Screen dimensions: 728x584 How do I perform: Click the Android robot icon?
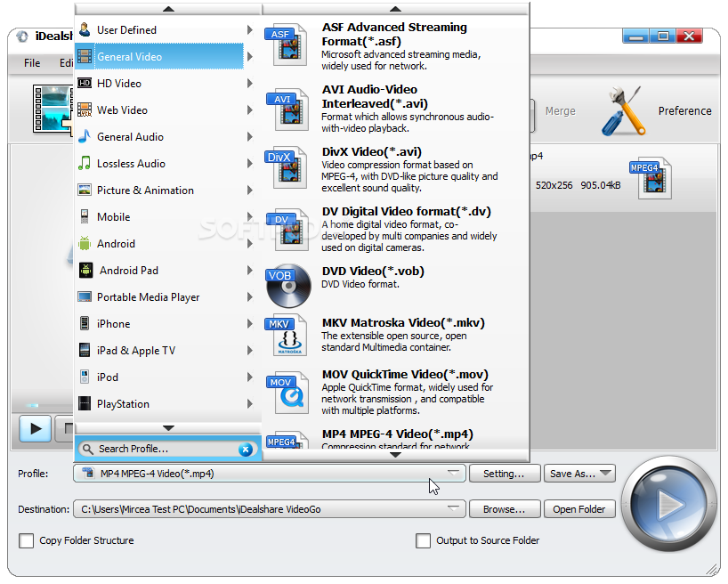tap(85, 243)
